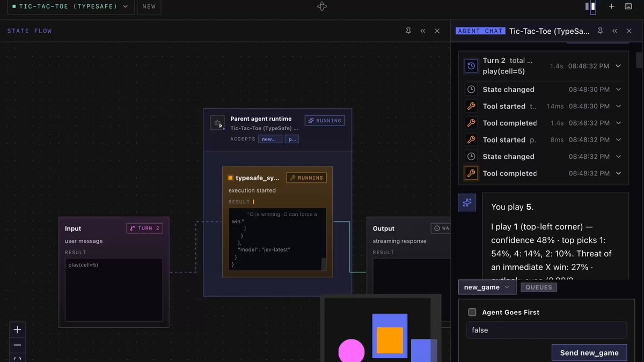The width and height of the screenshot is (644, 362).
Task: Pin the Agent Chat panel
Action: [601, 31]
